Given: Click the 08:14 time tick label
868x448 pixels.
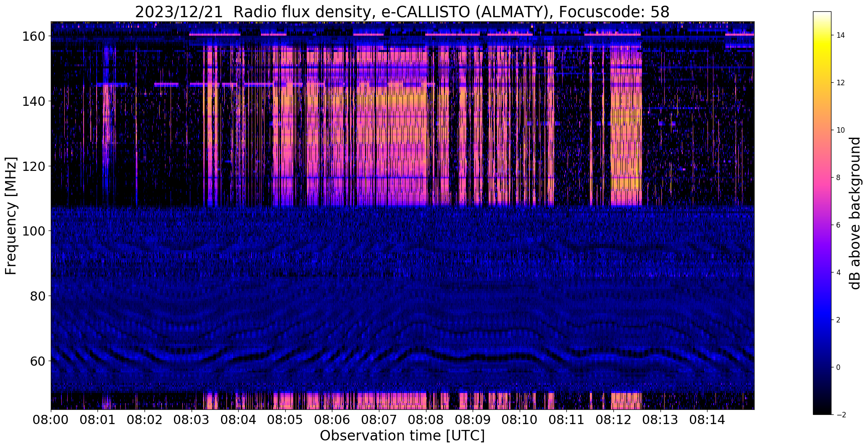Looking at the screenshot, I should [x=707, y=419].
